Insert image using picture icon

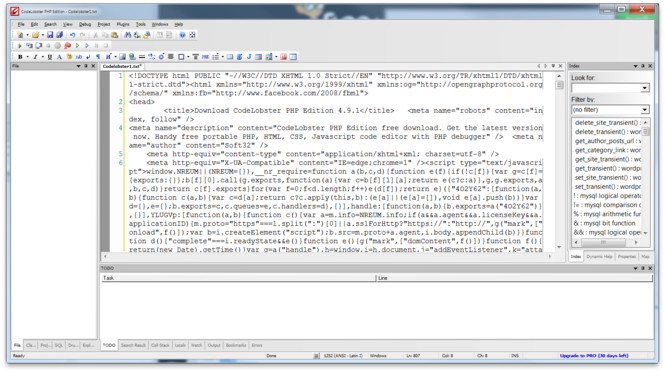click(x=122, y=56)
